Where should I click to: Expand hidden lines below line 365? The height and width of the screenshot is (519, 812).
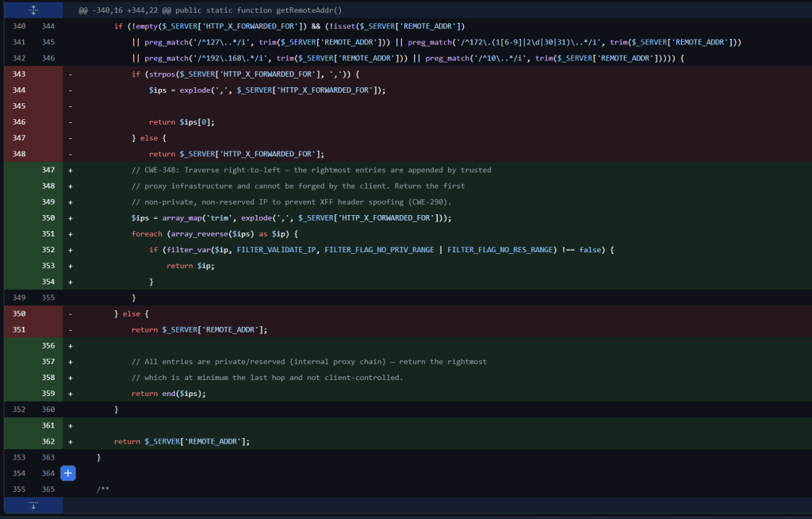click(33, 505)
